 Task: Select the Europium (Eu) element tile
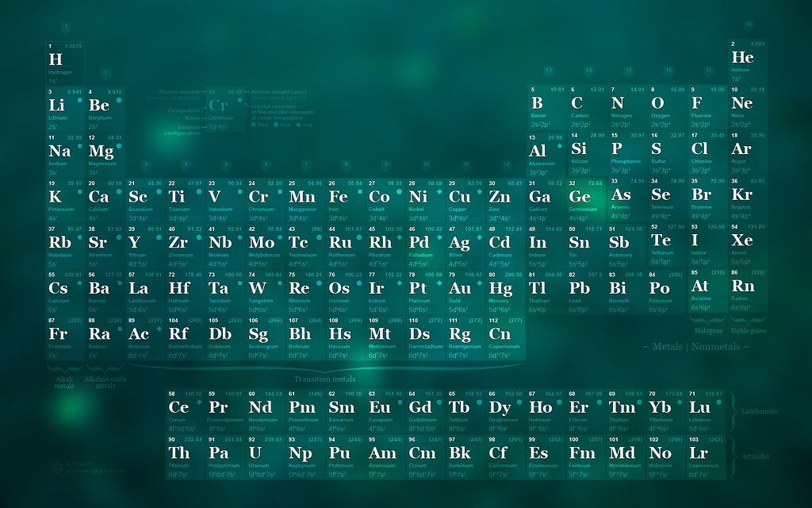385,411
